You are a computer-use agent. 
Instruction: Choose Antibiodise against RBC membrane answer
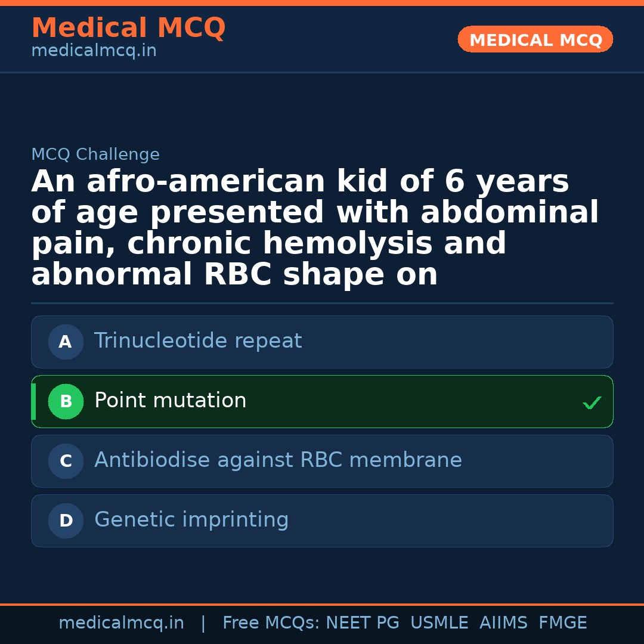[x=278, y=460]
